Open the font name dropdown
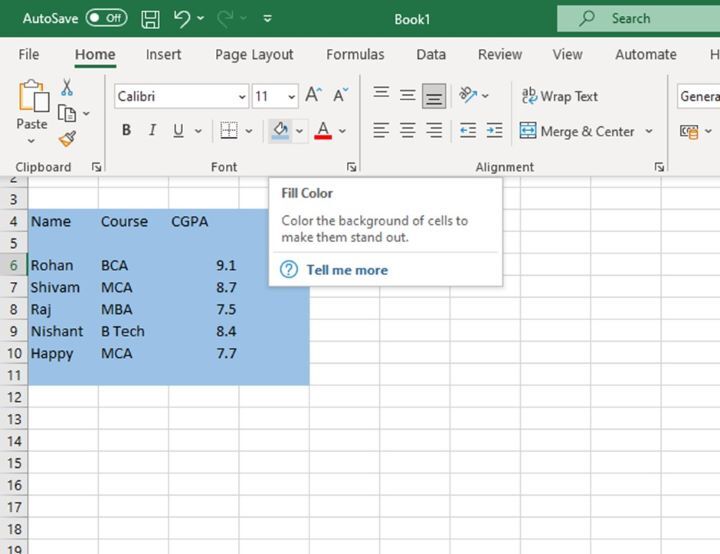 242,97
